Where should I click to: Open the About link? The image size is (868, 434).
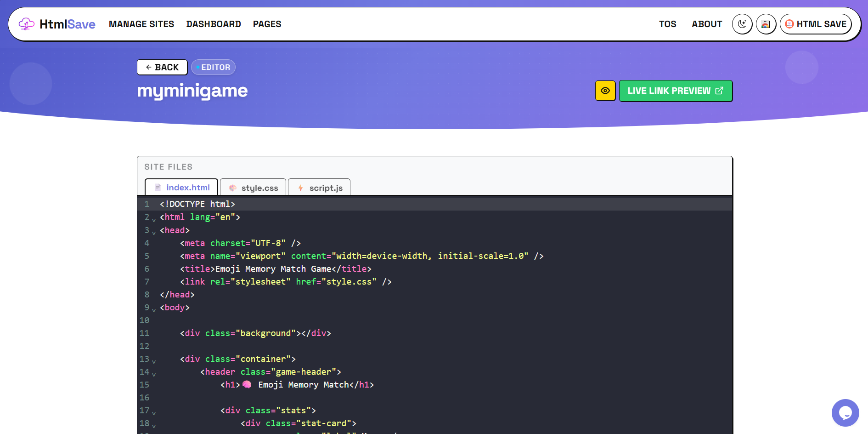707,24
